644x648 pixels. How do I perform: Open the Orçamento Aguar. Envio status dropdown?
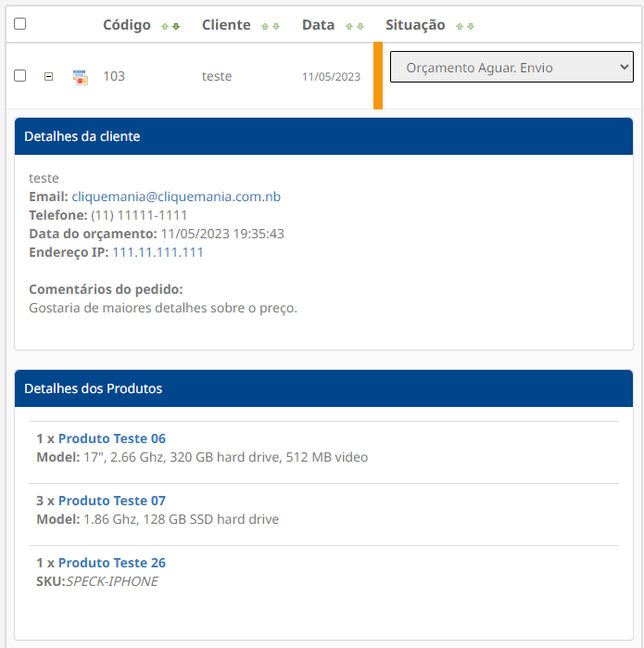(x=511, y=67)
